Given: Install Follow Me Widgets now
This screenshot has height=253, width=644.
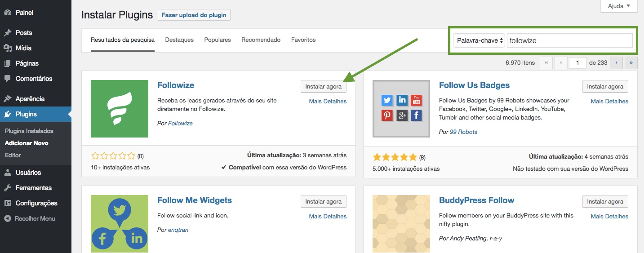Looking at the screenshot, I should pos(324,202).
